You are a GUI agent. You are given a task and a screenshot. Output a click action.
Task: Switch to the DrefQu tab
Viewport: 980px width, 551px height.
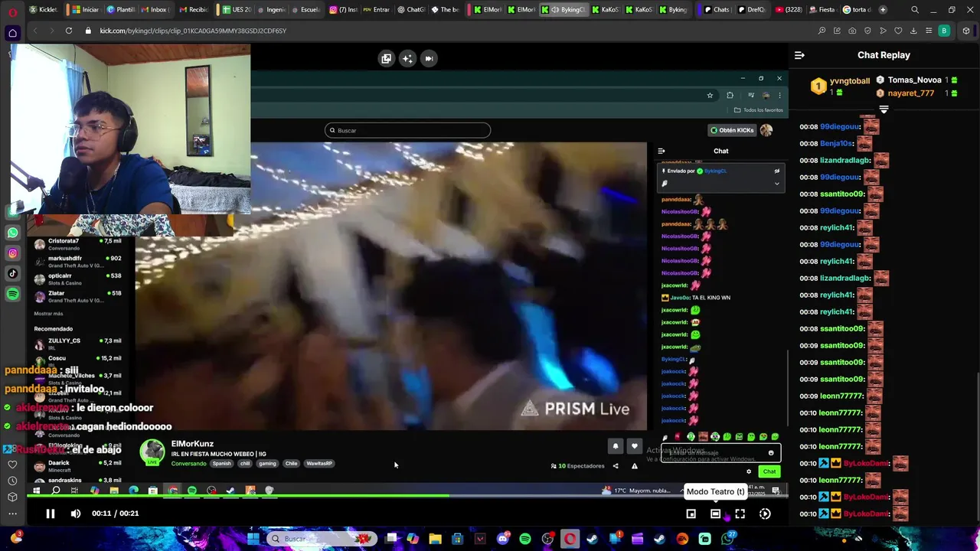751,10
